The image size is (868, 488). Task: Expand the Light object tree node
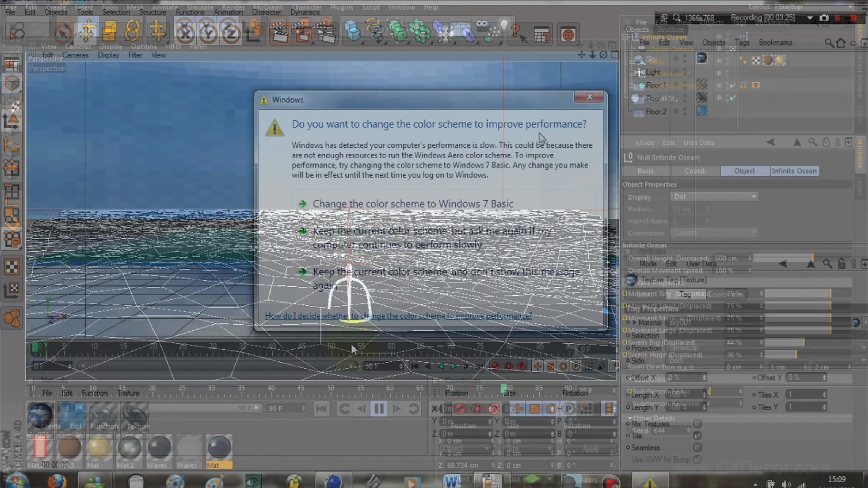tap(633, 72)
